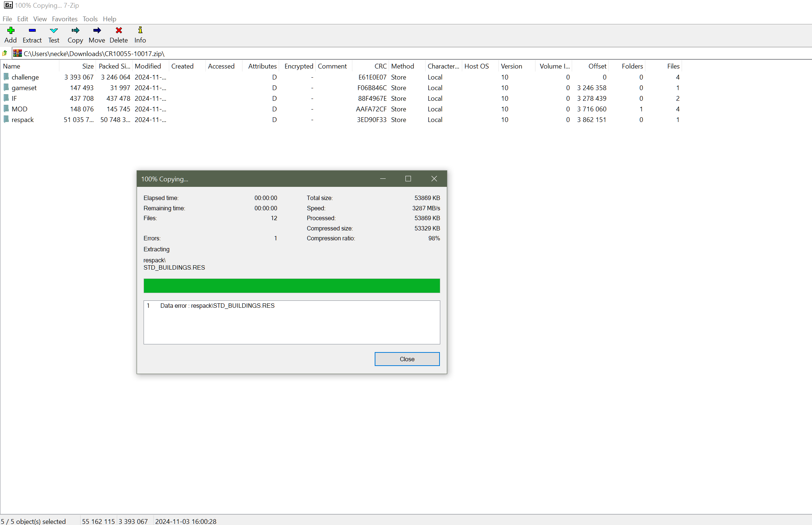
Task: Click the MOD folder name
Action: (x=19, y=109)
